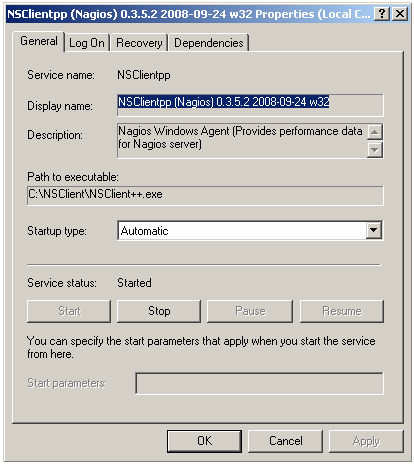414x465 pixels.
Task: Click the Start parameters text box
Action: (259, 383)
